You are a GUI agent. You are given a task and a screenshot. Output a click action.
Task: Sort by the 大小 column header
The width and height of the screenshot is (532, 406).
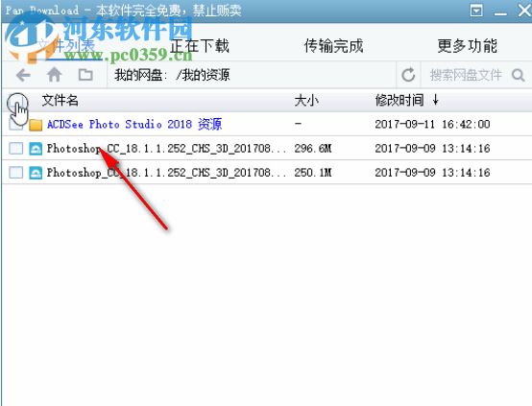(x=306, y=101)
